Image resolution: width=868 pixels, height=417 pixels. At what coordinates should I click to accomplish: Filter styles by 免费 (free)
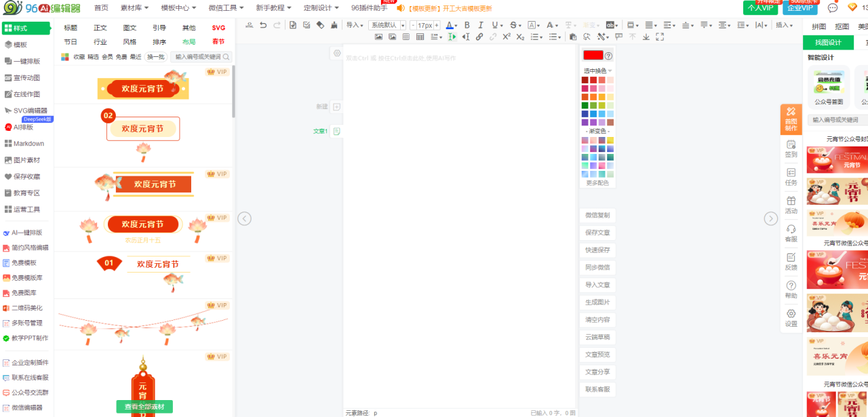click(121, 57)
